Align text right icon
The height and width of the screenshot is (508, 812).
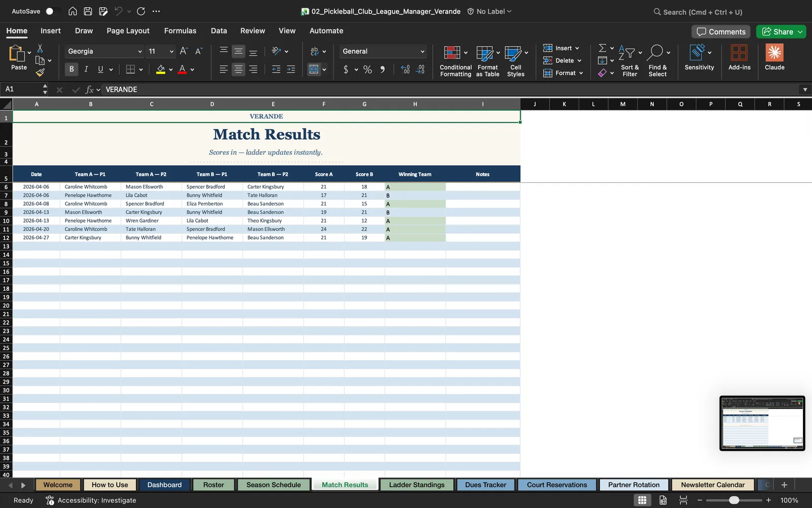click(x=253, y=70)
